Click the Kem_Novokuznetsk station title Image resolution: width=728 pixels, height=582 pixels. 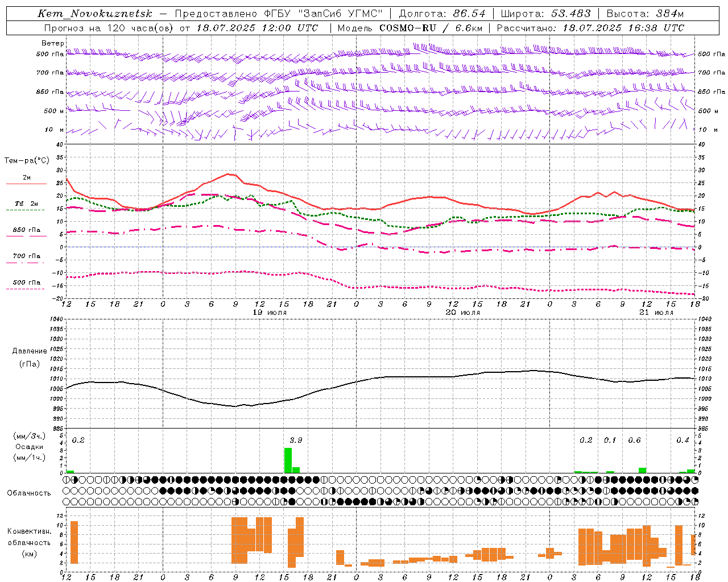tap(95, 14)
